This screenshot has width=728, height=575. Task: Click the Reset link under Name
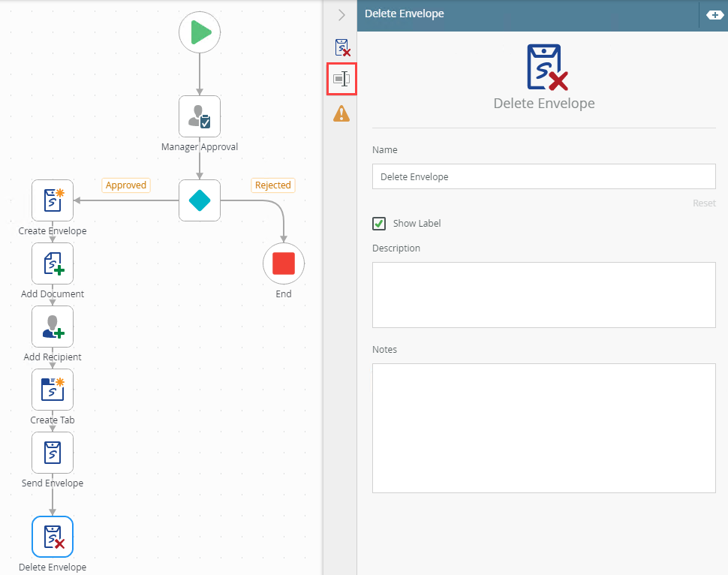click(x=703, y=203)
